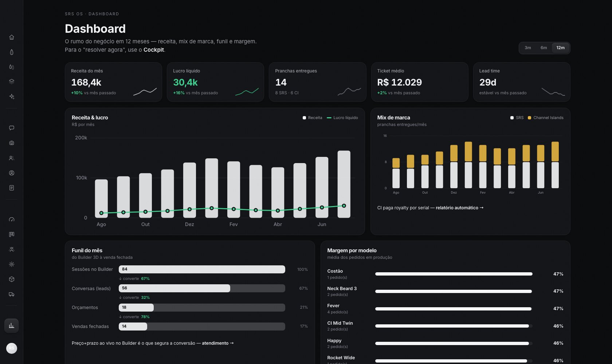Click the '8 SRS · 6 CI' breakdown text
Screen dimensions: 612x364
click(287, 93)
